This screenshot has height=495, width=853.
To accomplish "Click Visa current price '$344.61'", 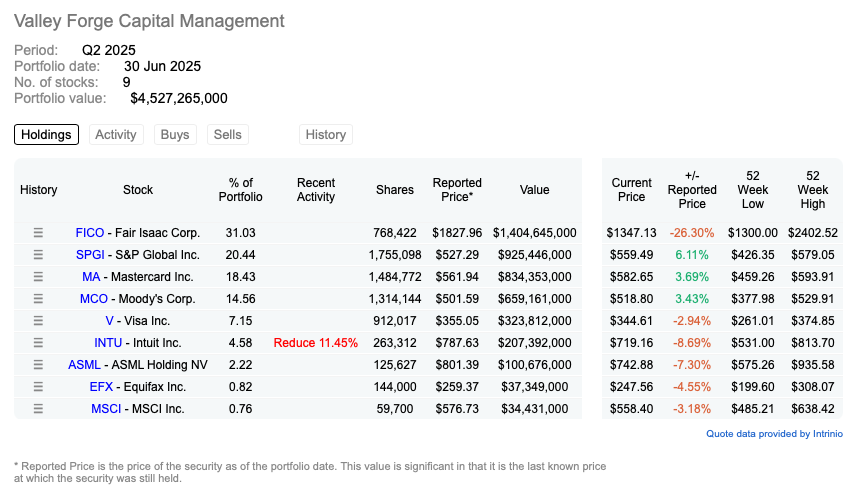I will click(631, 321).
